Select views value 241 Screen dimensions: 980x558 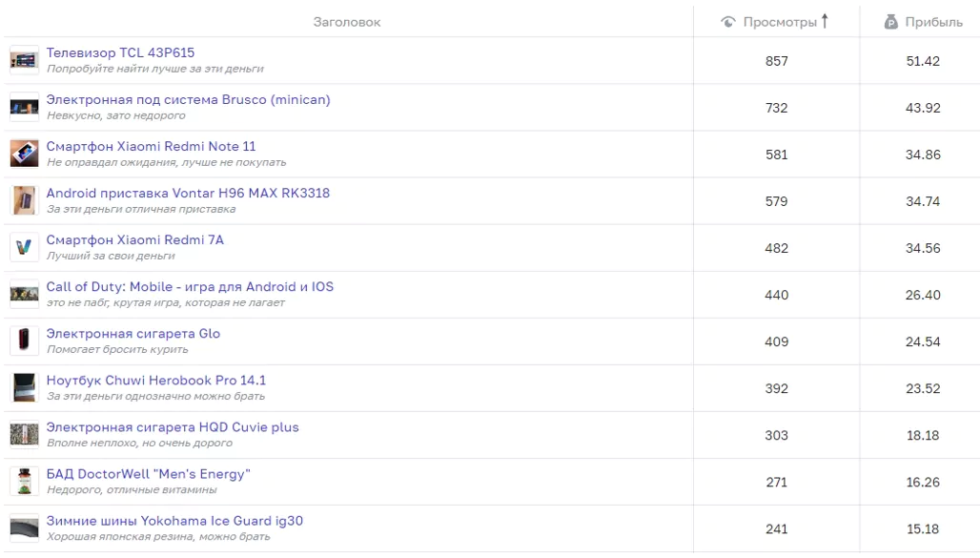click(x=777, y=529)
